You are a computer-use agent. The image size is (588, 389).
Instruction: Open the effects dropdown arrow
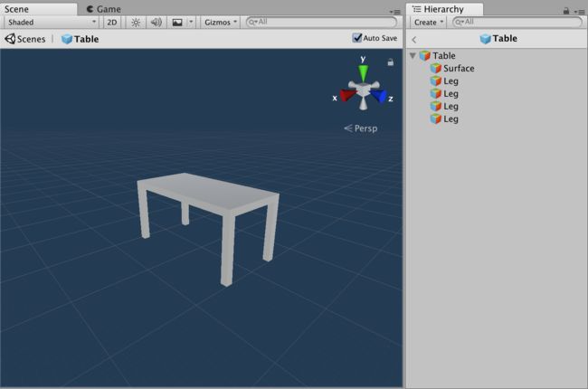tap(191, 22)
